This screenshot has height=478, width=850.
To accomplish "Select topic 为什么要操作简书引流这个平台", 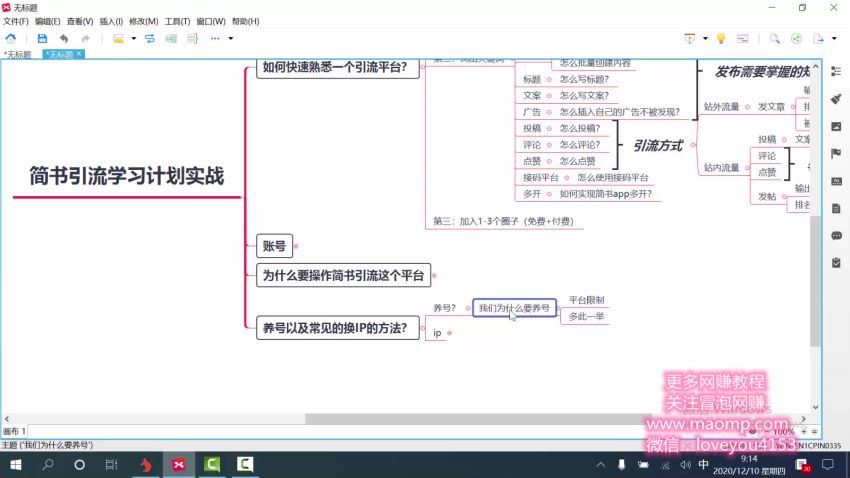I will [343, 275].
